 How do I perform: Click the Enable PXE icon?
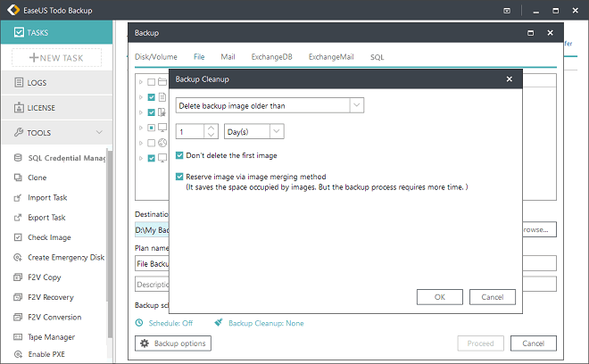click(x=18, y=354)
